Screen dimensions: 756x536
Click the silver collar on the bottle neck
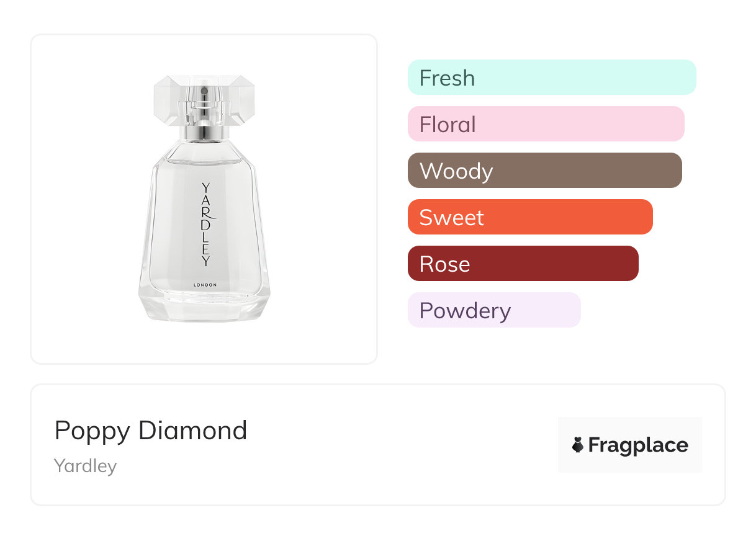pos(204,132)
